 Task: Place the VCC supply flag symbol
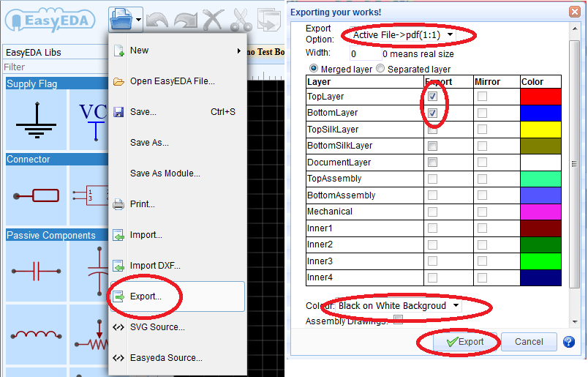click(89, 120)
